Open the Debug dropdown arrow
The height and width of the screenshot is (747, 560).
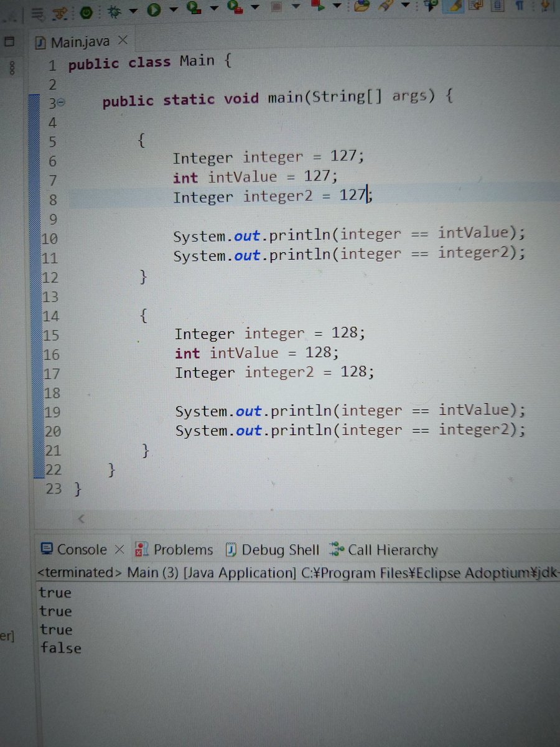[133, 11]
